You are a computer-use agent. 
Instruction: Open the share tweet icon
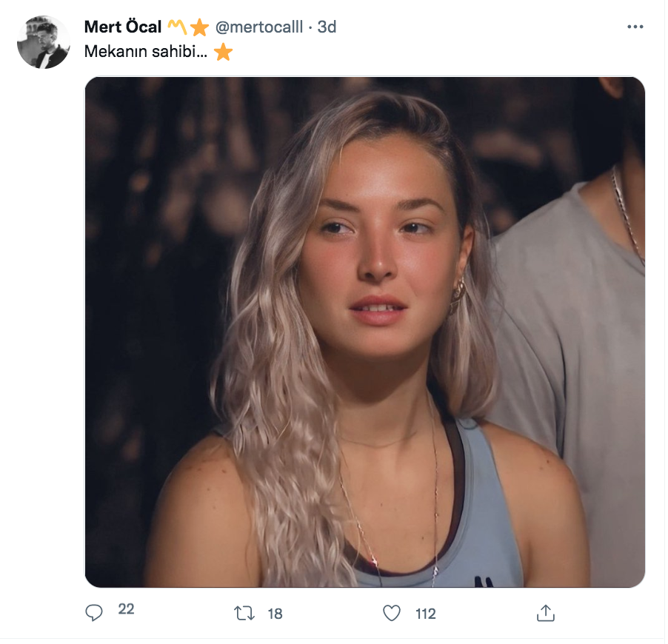coord(546,613)
